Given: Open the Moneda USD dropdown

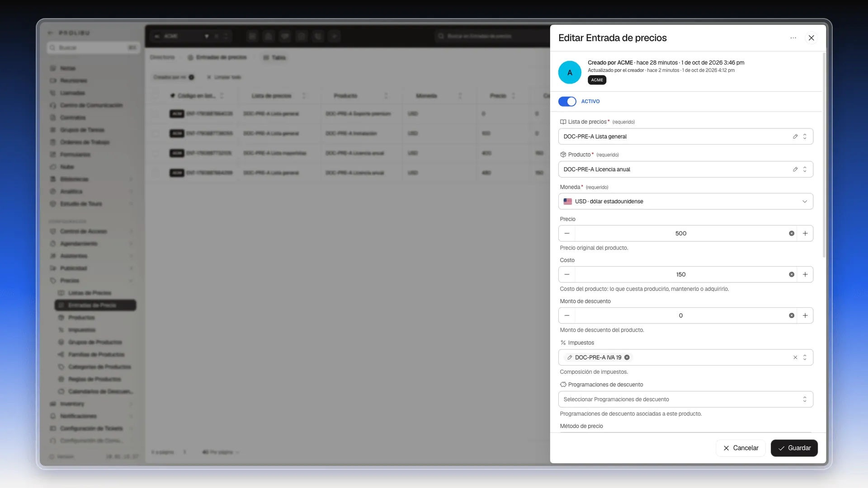Looking at the screenshot, I should pos(685,202).
